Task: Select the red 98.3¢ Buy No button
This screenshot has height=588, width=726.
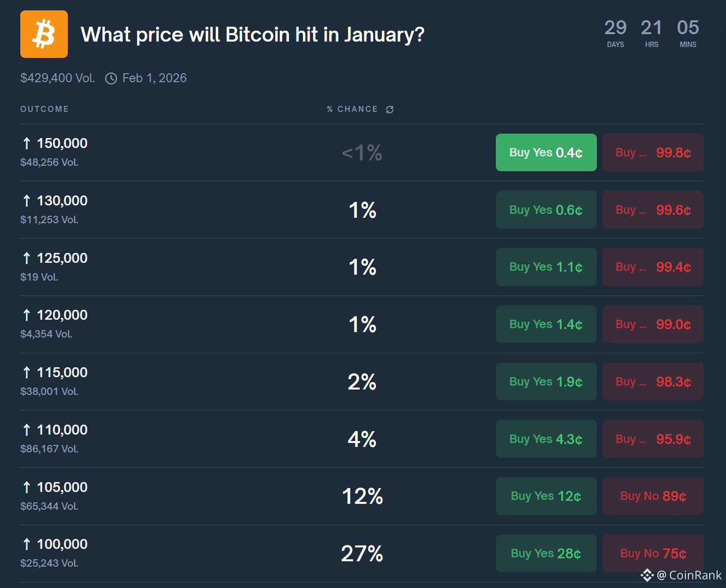Action: pos(653,382)
